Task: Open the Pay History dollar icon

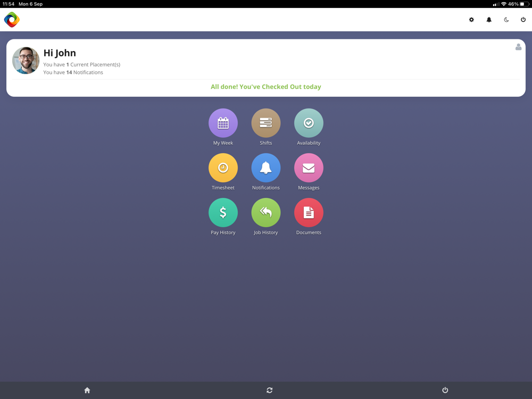Action: click(223, 212)
